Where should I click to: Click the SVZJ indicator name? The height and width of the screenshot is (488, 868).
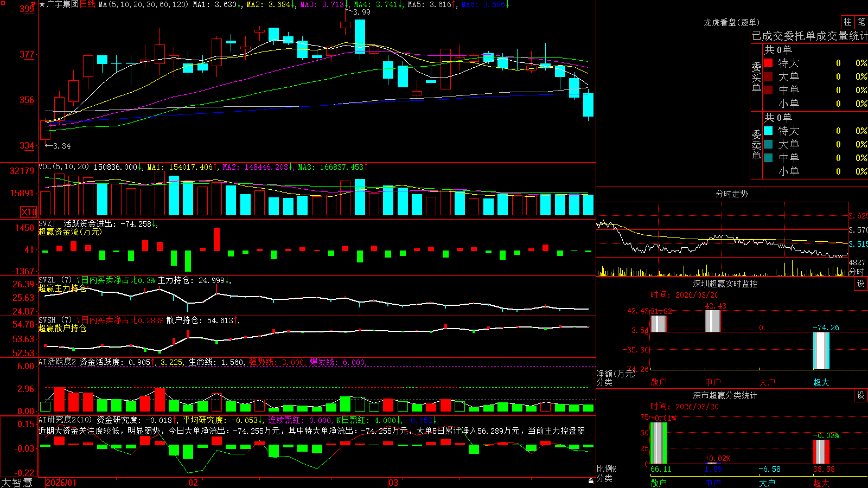click(x=47, y=223)
